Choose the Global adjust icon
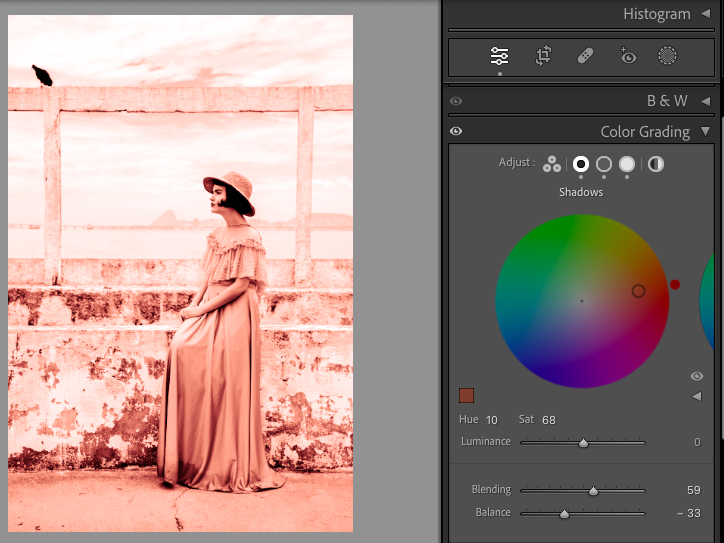The image size is (724, 543). (x=656, y=163)
